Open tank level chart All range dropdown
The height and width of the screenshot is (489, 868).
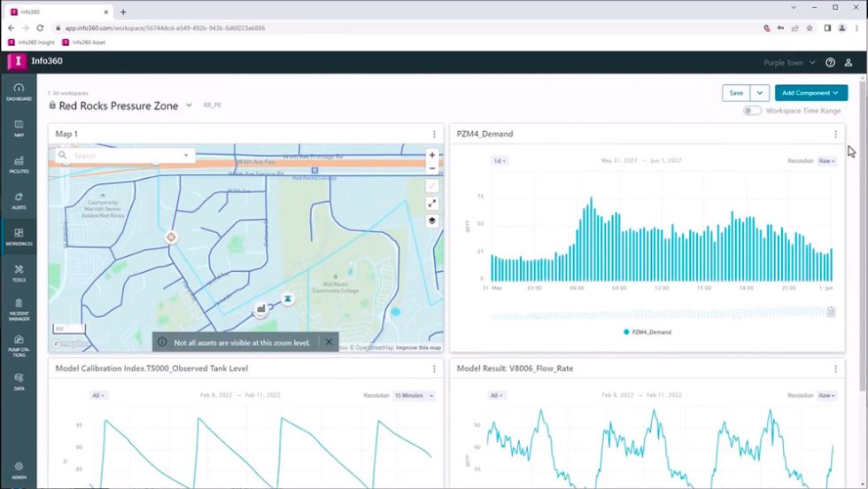98,395
